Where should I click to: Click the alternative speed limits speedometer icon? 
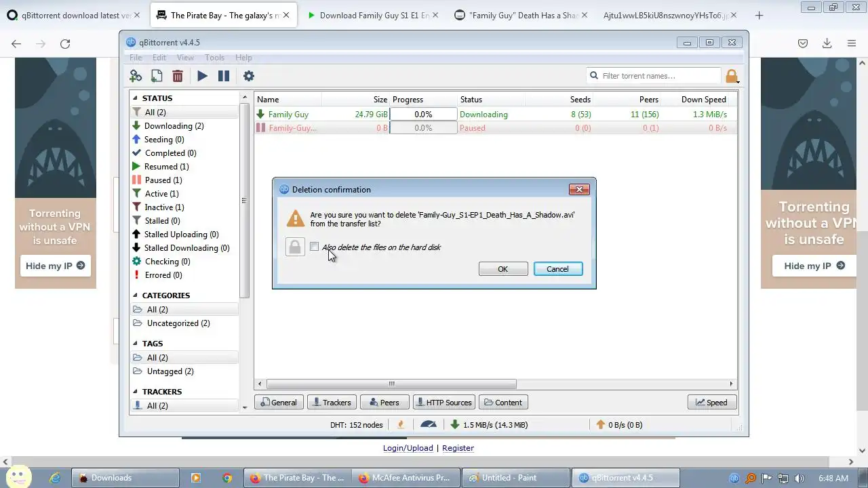pos(429,424)
